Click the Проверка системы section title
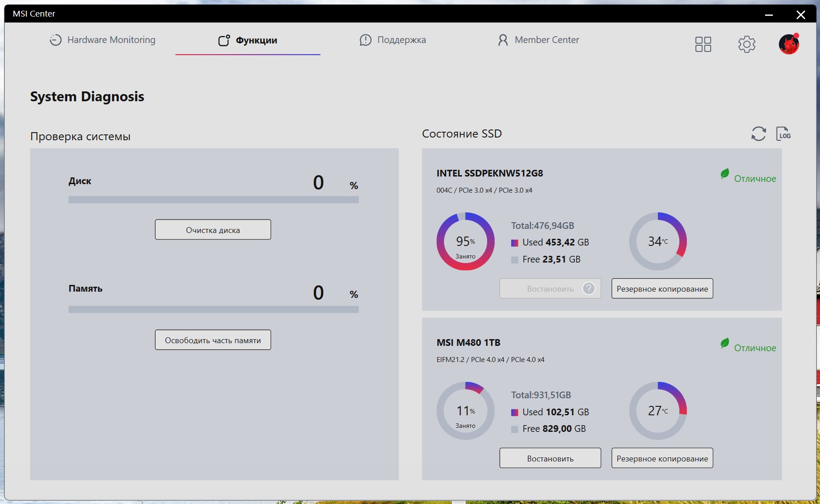Screen dimensions: 820x504 (80, 136)
